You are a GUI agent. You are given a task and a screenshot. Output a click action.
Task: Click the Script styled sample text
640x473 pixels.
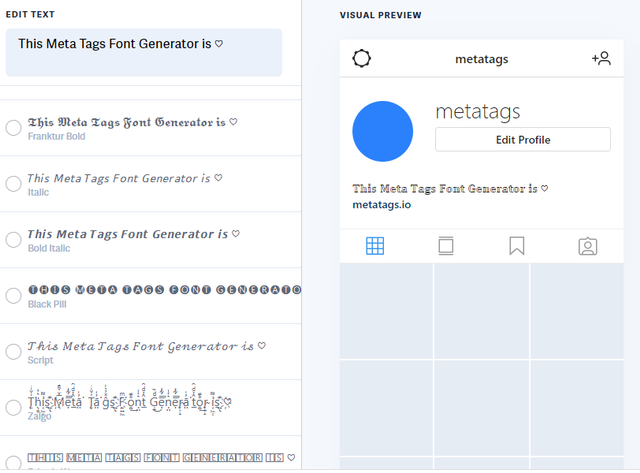pos(140,346)
